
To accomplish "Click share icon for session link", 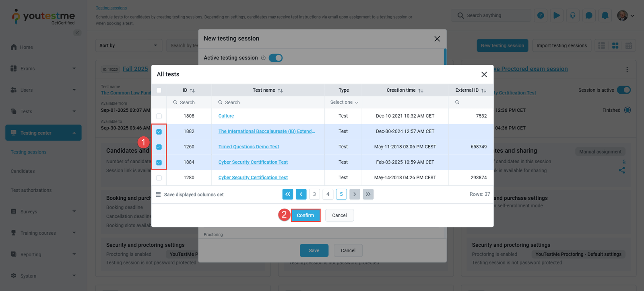I will [x=622, y=170].
